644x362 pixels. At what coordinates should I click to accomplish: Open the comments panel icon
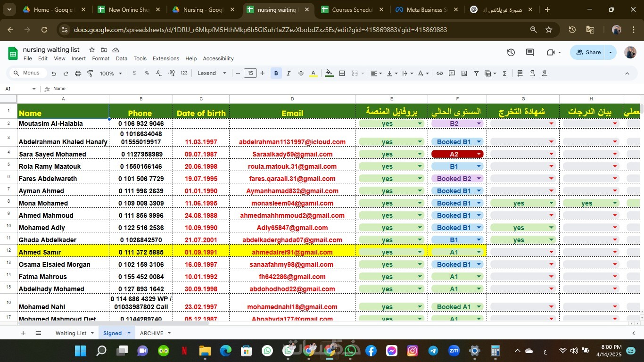(530, 52)
